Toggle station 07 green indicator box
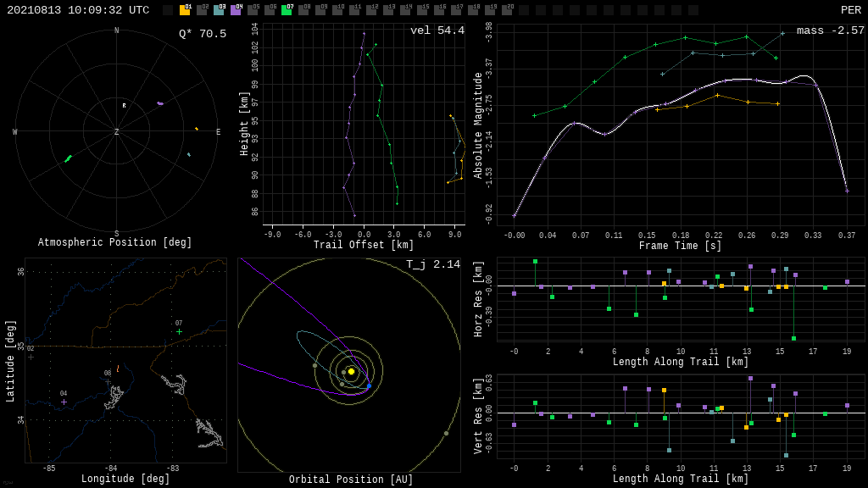The image size is (868, 488). (x=287, y=10)
